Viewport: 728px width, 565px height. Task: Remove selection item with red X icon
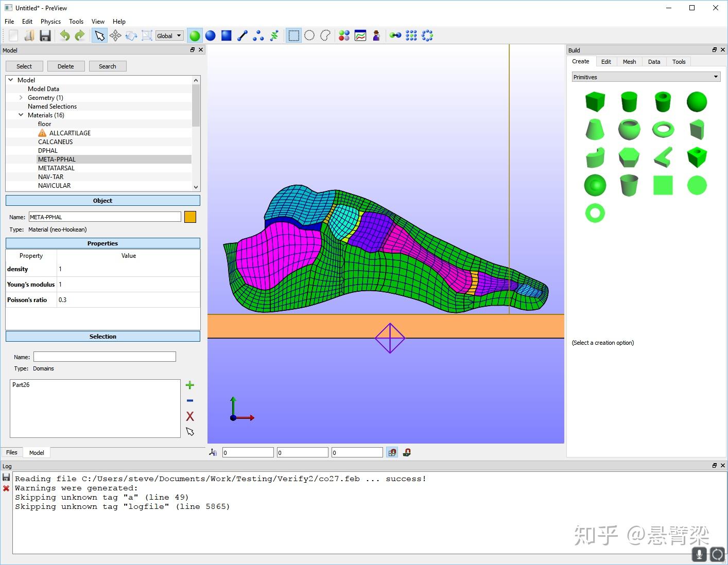(x=190, y=416)
